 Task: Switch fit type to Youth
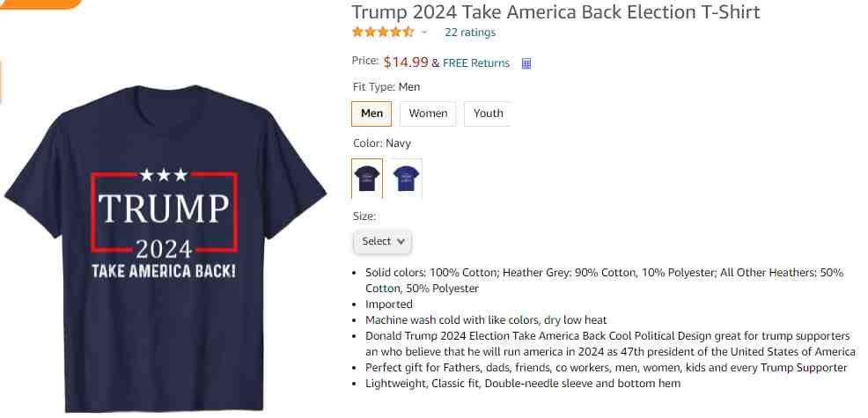[x=488, y=114]
